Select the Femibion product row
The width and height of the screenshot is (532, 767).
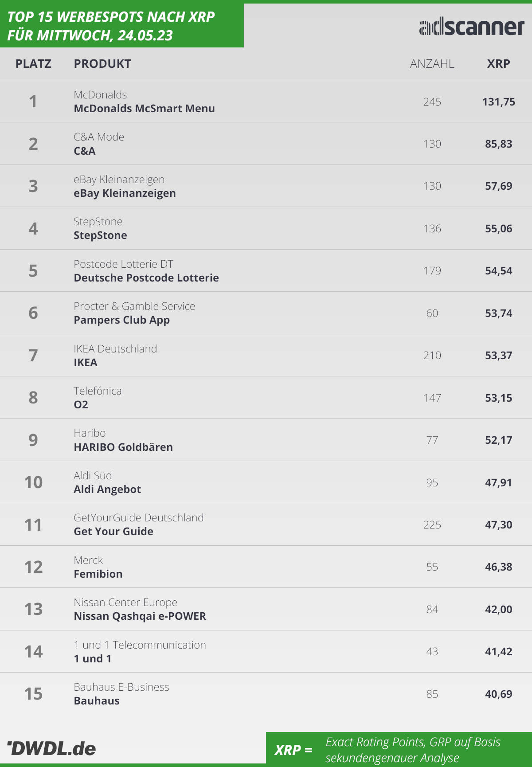click(266, 567)
